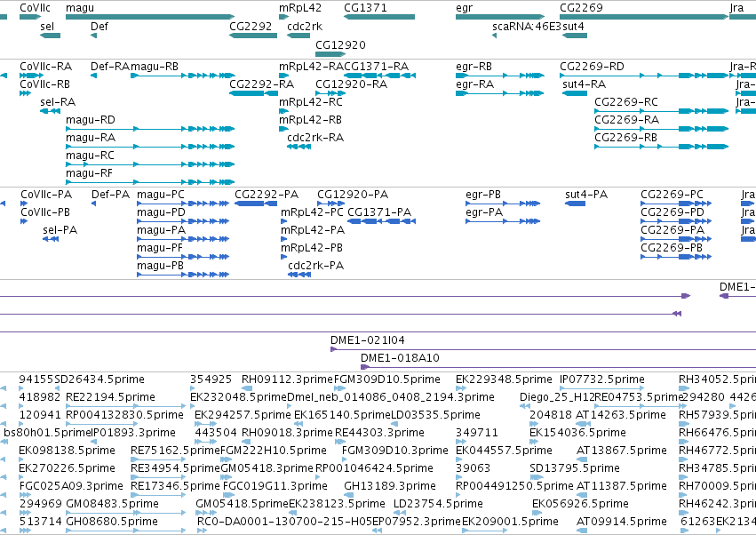Image resolution: width=756 pixels, height=535 pixels.
Task: Select the CG2269-PC protein label
Action: [672, 195]
